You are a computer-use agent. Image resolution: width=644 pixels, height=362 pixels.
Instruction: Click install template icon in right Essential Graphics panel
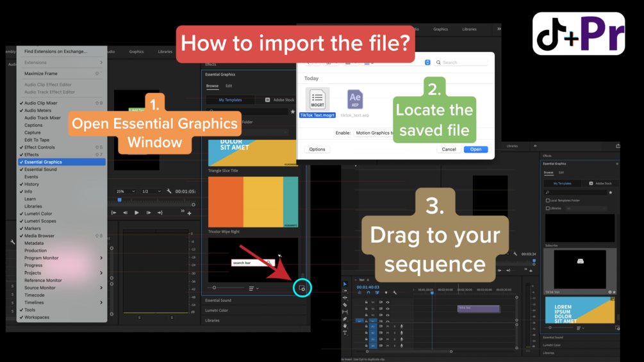[617, 328]
